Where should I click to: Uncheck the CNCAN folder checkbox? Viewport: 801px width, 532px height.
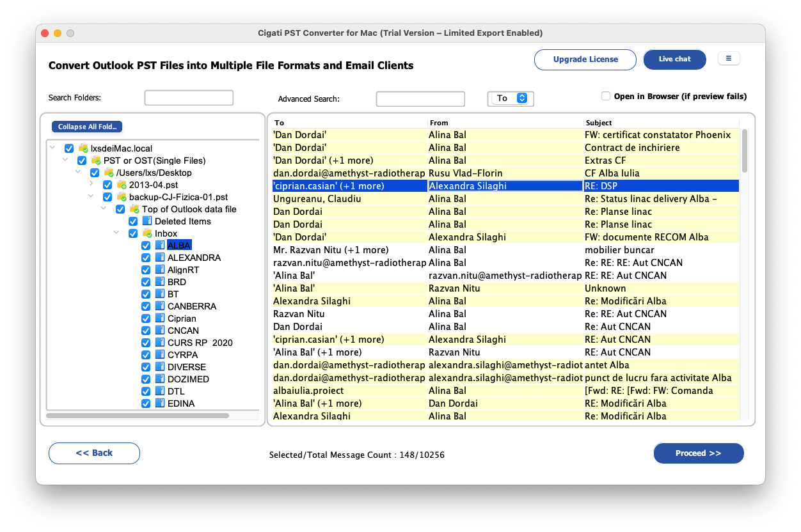pyautogui.click(x=146, y=331)
